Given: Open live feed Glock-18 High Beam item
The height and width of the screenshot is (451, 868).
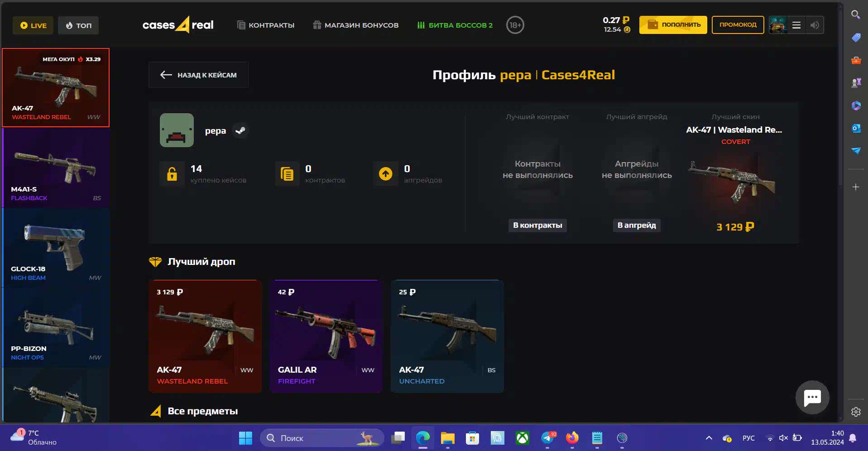Looking at the screenshot, I should (56, 248).
